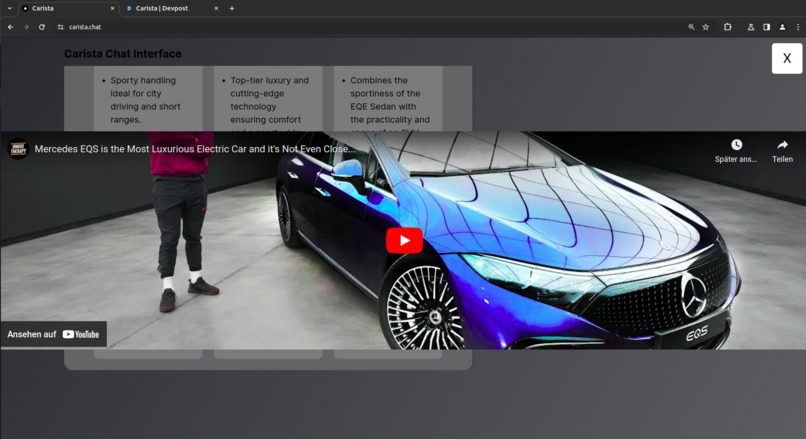The height and width of the screenshot is (439, 806).
Task: Toggle the browser side panel icon
Action: 766,27
